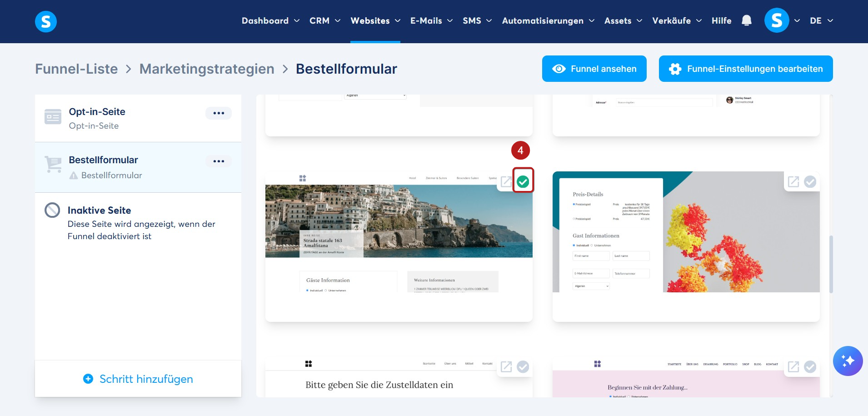The height and width of the screenshot is (416, 868).
Task: Open the Verkäufe menu label
Action: (671, 21)
